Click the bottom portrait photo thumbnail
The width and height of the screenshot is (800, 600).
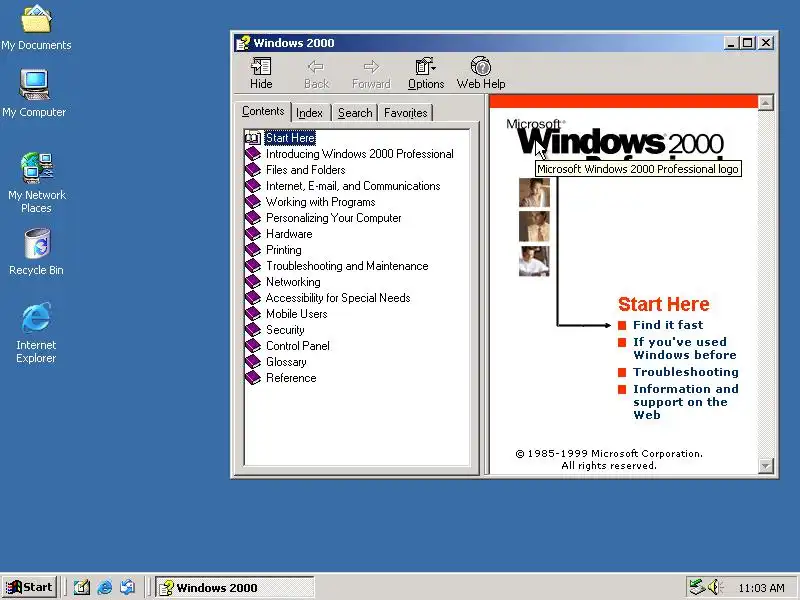click(534, 261)
